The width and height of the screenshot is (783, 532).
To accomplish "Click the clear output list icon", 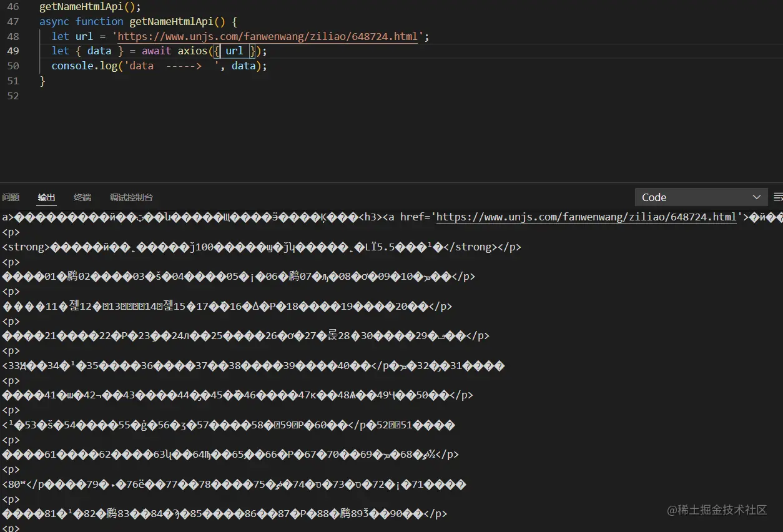I will [778, 197].
